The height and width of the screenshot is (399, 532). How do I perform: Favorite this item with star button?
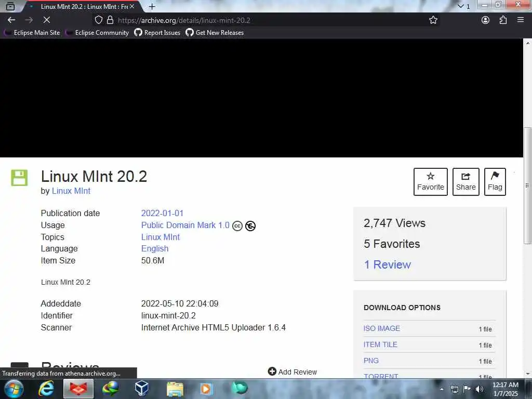(x=430, y=181)
